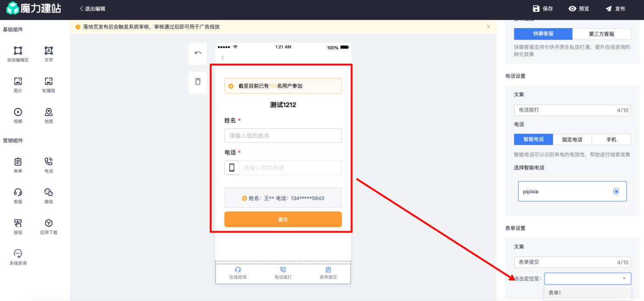Select 表单1 from the dropdown list
The image size is (644, 301).
(555, 292)
